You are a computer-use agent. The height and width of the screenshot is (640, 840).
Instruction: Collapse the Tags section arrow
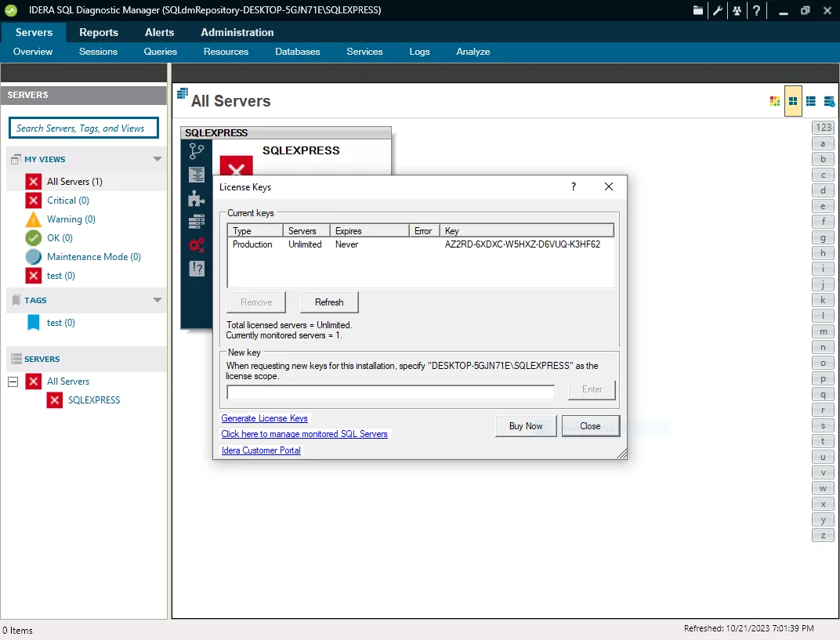pos(157,300)
